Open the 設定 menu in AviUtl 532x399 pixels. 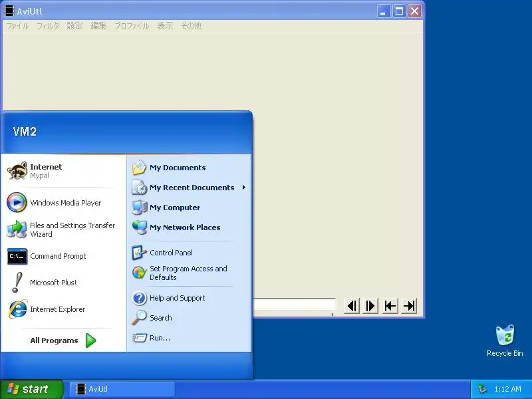74,26
